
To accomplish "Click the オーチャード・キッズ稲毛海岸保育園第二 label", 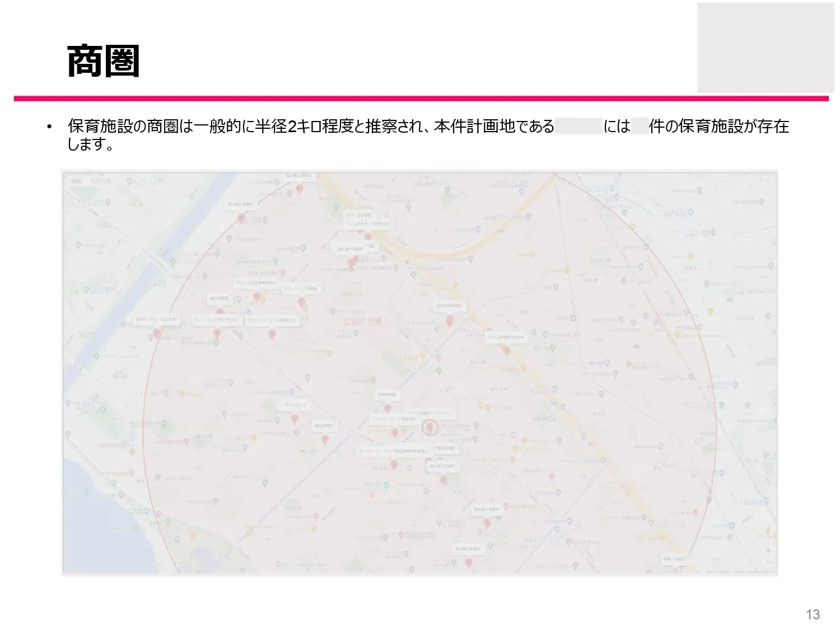I will 395,450.
